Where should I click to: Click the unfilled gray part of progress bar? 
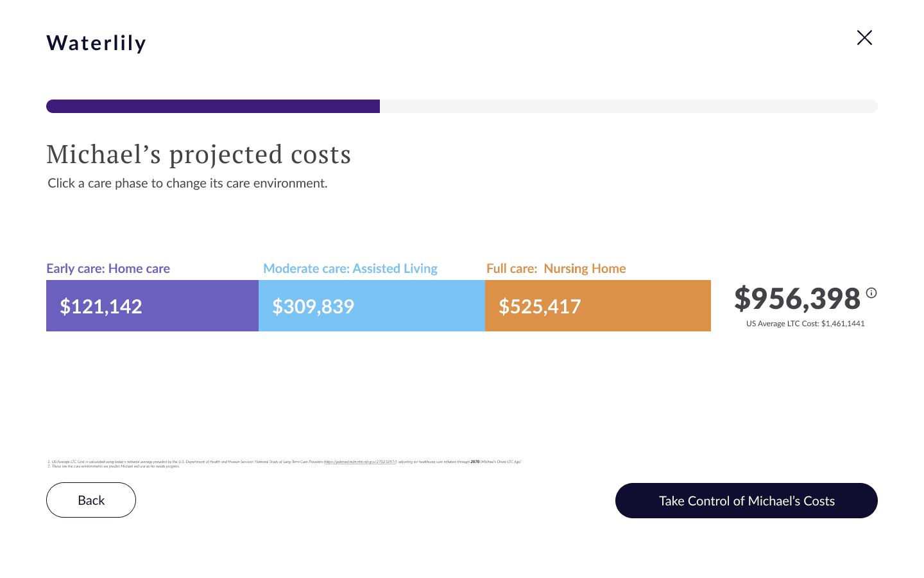(x=629, y=107)
